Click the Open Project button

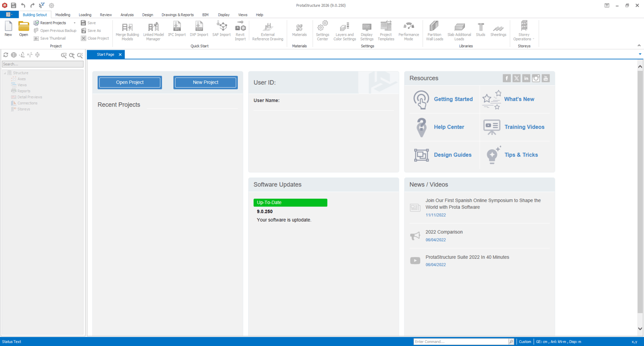(x=130, y=83)
